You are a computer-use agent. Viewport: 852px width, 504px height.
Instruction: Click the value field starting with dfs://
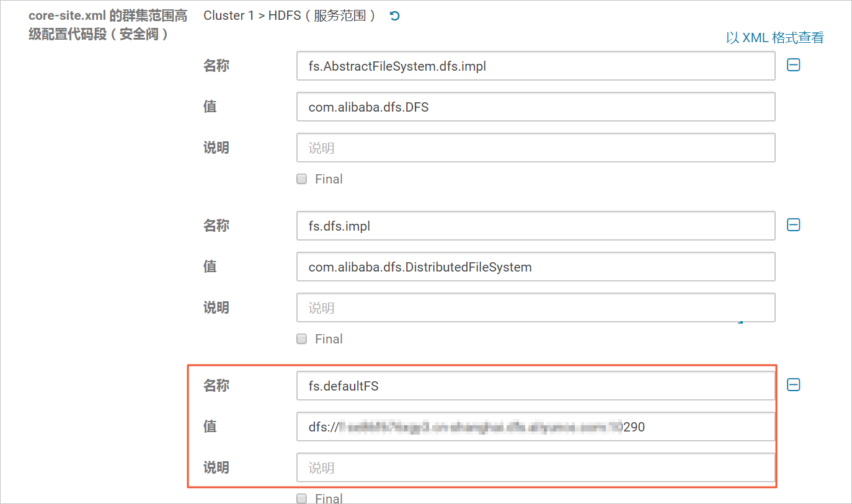pyautogui.click(x=536, y=427)
